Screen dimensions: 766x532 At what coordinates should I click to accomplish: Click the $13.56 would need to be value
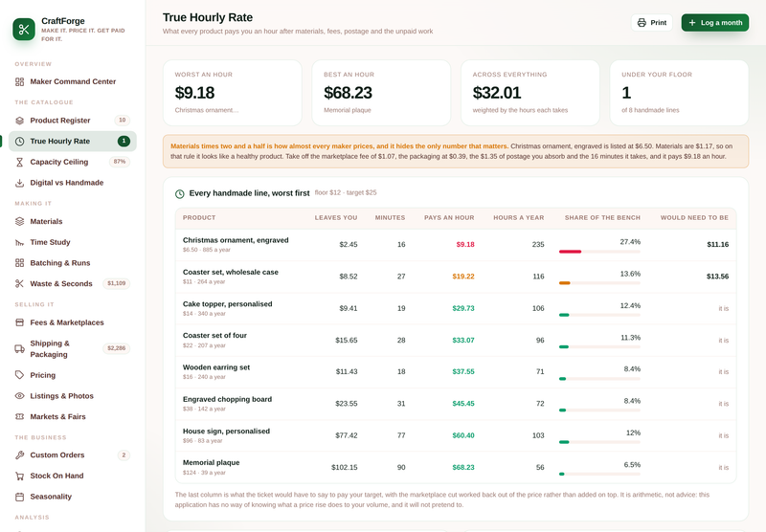717,277
